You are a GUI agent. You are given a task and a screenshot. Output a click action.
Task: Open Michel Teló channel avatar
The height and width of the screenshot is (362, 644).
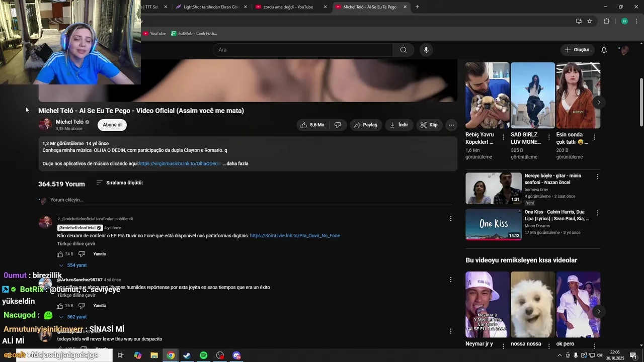tap(45, 125)
